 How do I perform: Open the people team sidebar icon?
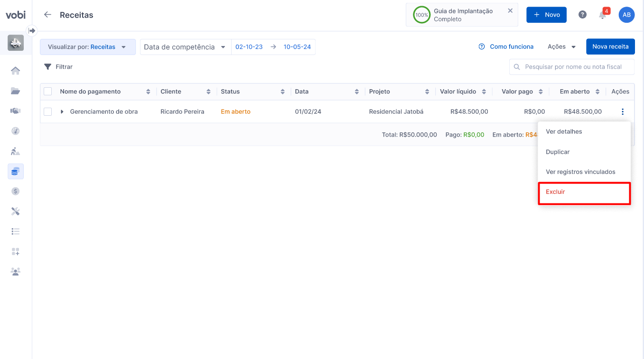[16, 272]
